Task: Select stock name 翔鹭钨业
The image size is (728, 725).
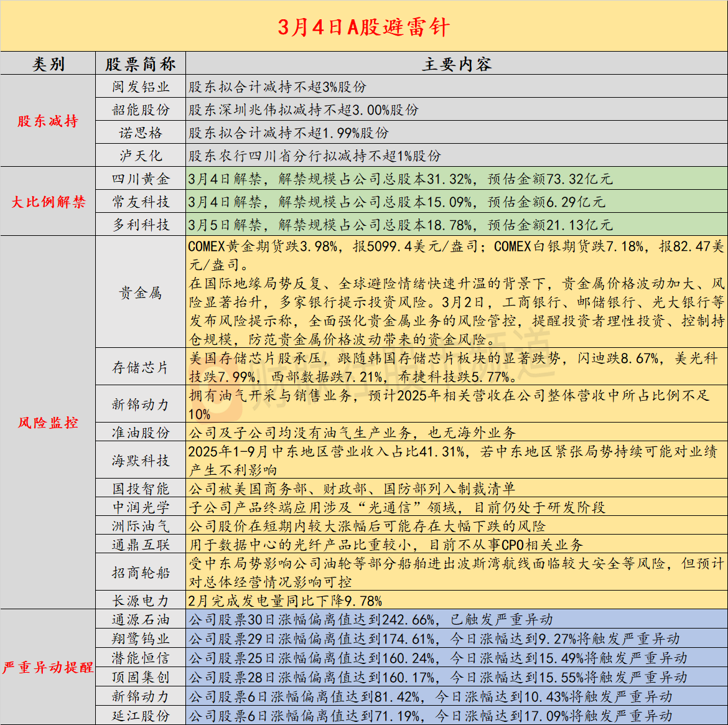Action: coord(141,638)
